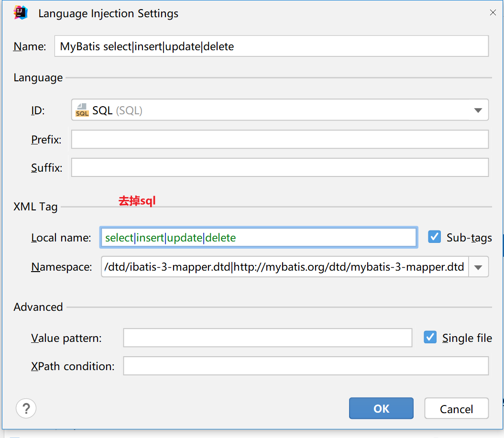Click the Name: label
Viewport: 504px width, 438px height.
(x=30, y=46)
